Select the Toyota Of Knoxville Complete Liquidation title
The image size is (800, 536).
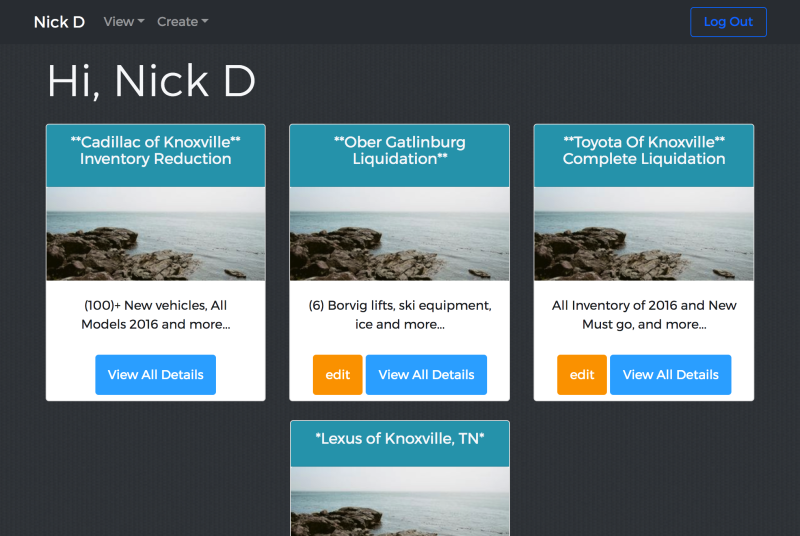pos(644,150)
